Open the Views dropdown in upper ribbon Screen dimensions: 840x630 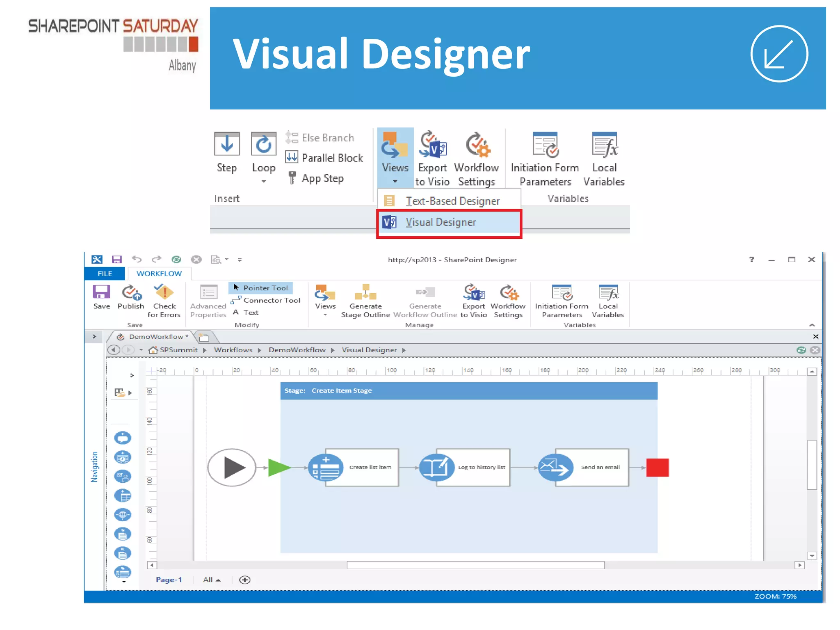[395, 157]
